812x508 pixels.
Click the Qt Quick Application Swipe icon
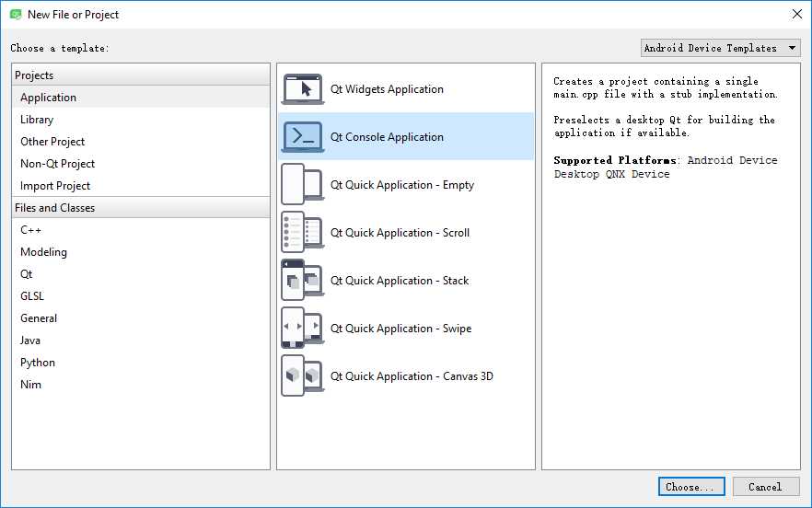click(x=303, y=328)
